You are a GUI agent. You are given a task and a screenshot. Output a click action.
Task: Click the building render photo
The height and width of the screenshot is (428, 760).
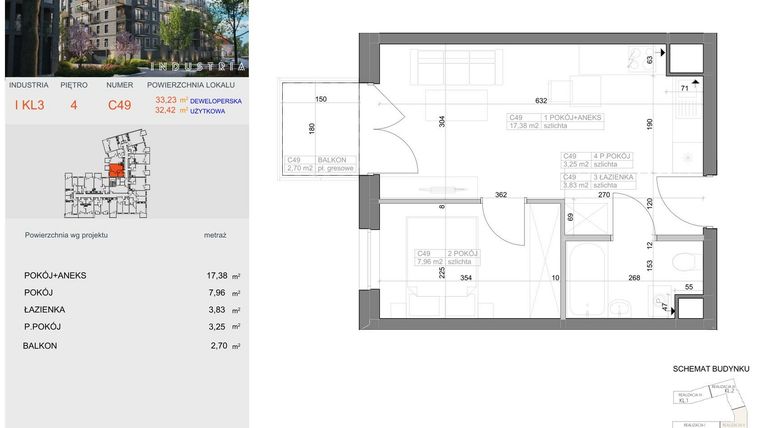pyautogui.click(x=127, y=38)
